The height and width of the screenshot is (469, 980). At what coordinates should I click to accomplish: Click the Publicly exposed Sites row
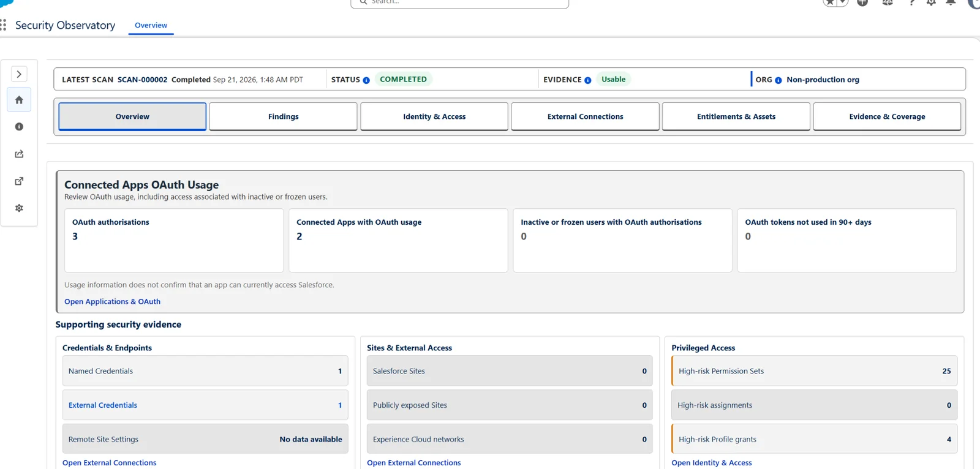coord(510,405)
